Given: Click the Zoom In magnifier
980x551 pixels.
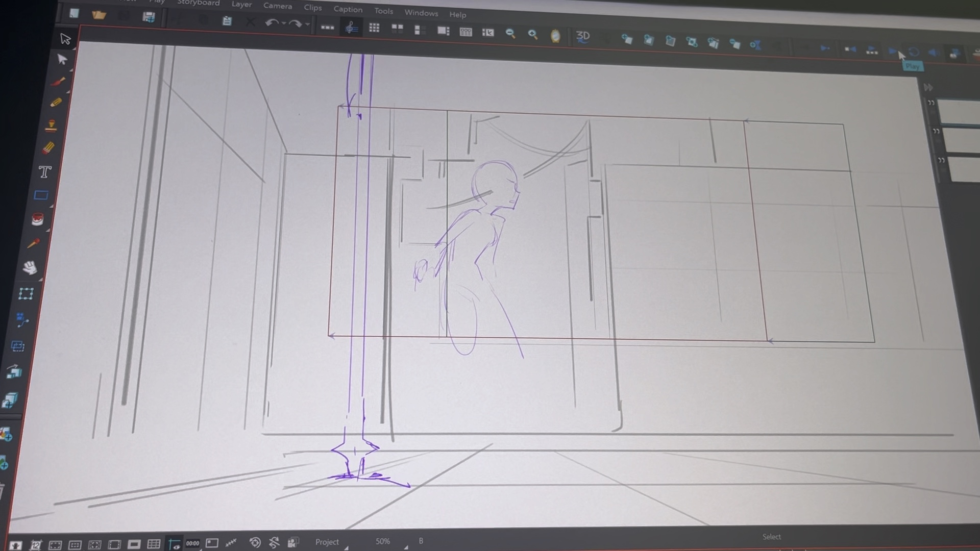Looking at the screenshot, I should pos(532,34).
